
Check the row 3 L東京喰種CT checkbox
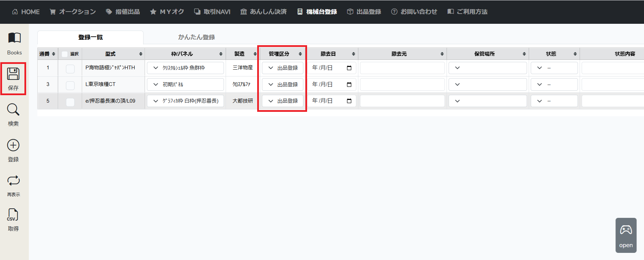70,85
